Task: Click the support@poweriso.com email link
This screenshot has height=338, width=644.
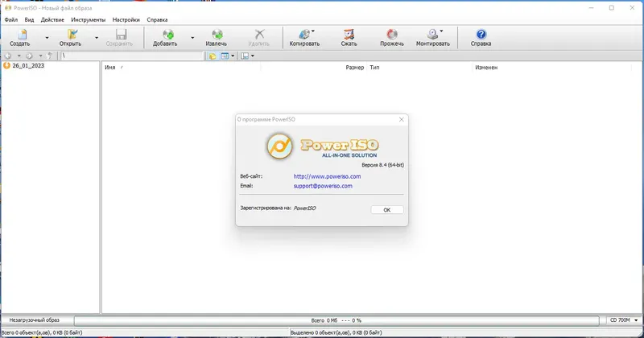Action: (323, 186)
